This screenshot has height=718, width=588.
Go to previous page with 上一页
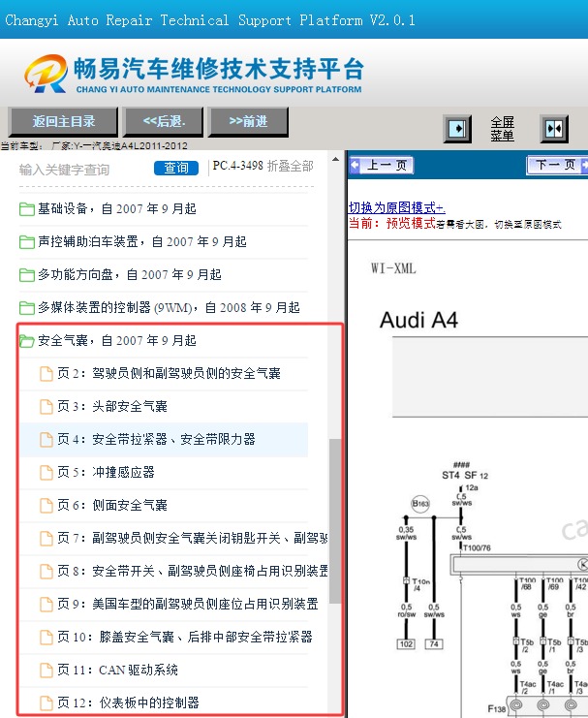(x=382, y=166)
